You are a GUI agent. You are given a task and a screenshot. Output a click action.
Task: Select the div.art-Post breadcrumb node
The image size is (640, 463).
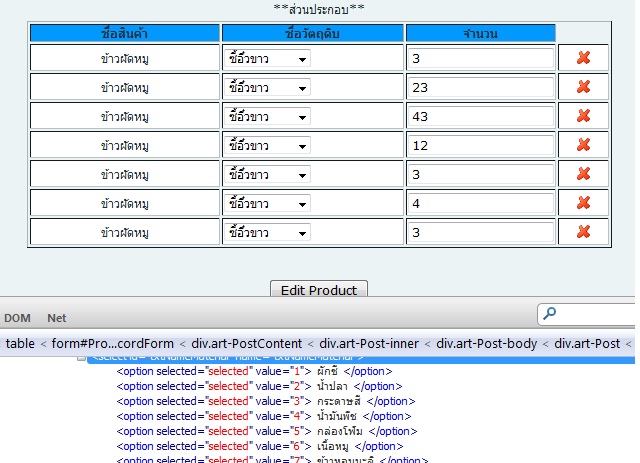(x=587, y=343)
